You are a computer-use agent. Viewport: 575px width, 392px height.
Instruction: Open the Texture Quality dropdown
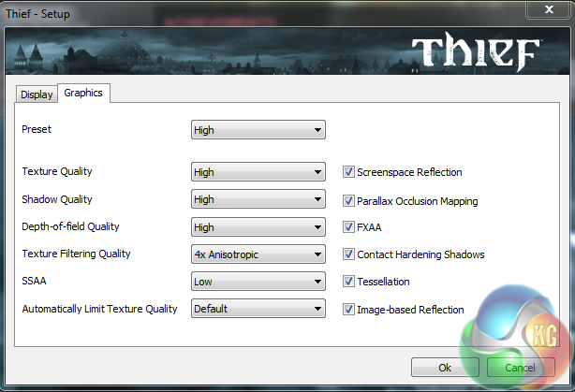258,172
